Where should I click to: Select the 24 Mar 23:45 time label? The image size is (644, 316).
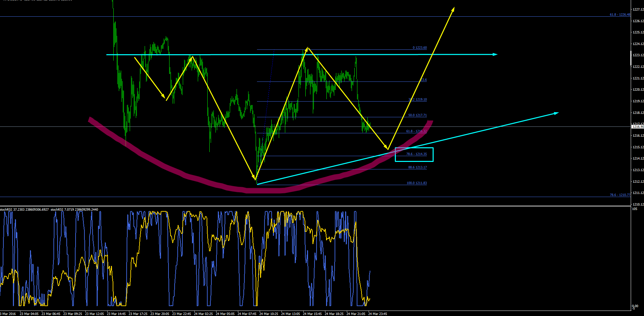click(377, 314)
